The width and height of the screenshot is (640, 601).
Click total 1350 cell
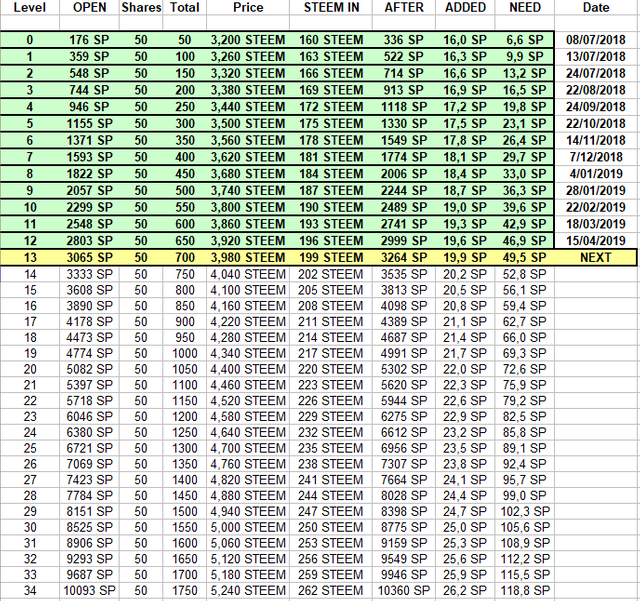point(184,464)
